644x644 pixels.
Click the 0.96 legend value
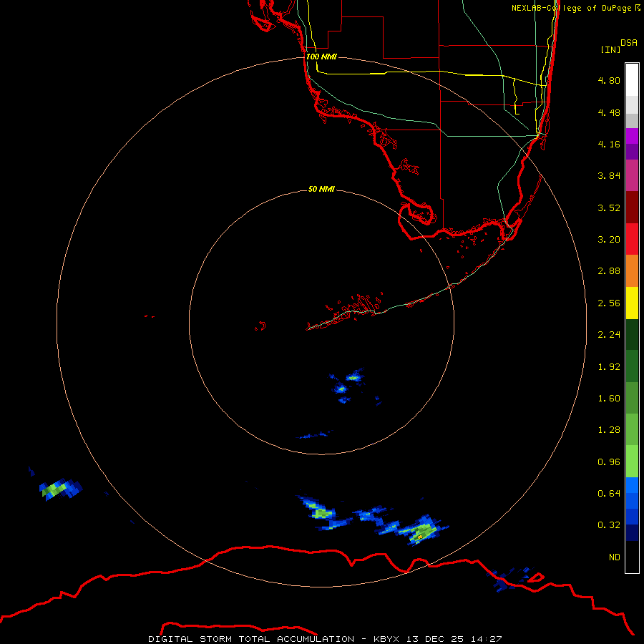click(609, 462)
